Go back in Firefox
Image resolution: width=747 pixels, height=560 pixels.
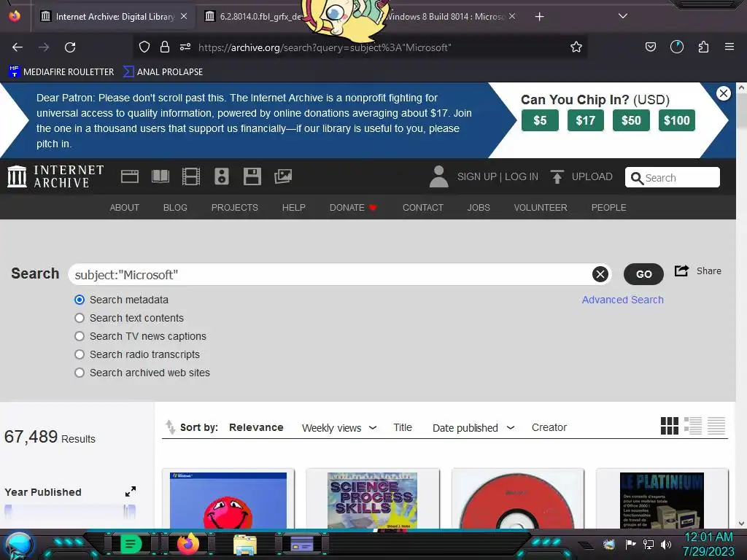coord(18,47)
